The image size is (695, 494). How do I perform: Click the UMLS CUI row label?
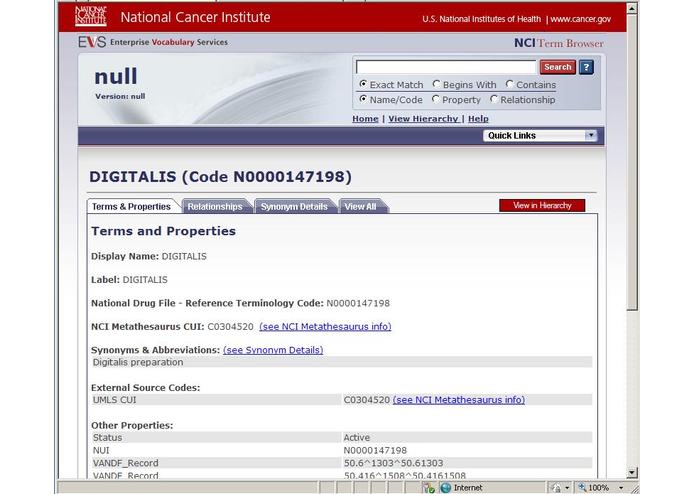[x=115, y=400]
